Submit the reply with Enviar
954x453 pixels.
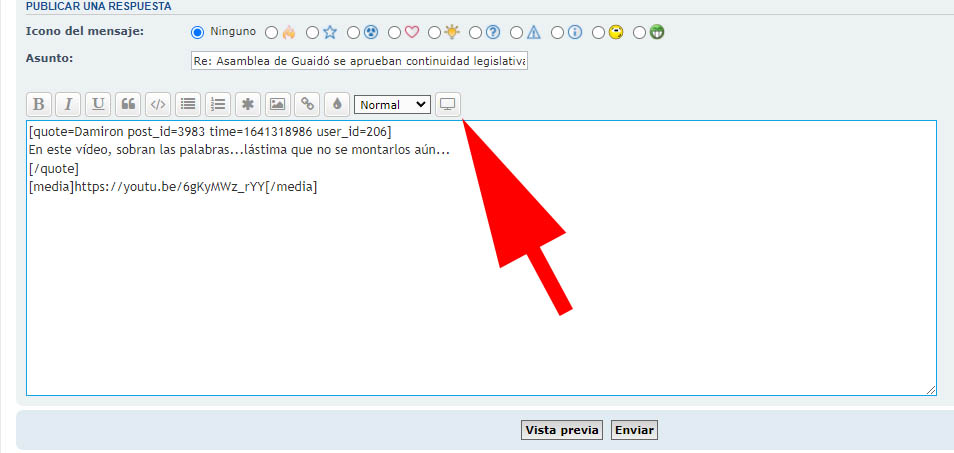(x=634, y=430)
